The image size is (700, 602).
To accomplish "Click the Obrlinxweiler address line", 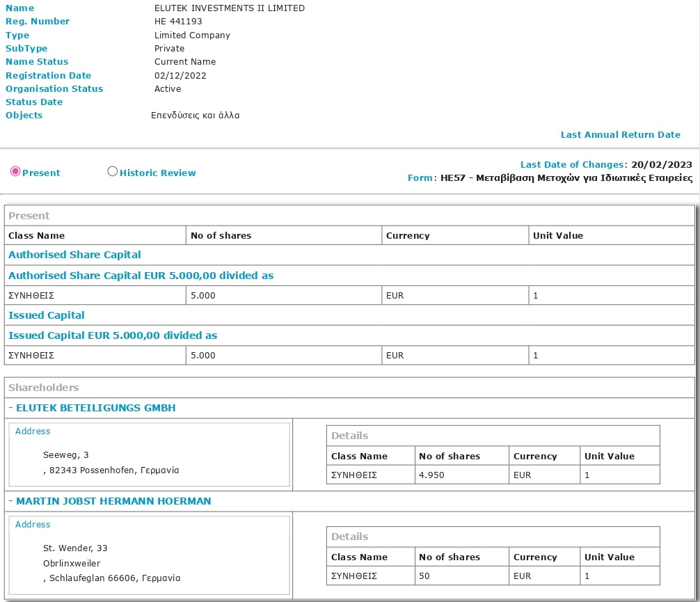I will [x=72, y=564].
